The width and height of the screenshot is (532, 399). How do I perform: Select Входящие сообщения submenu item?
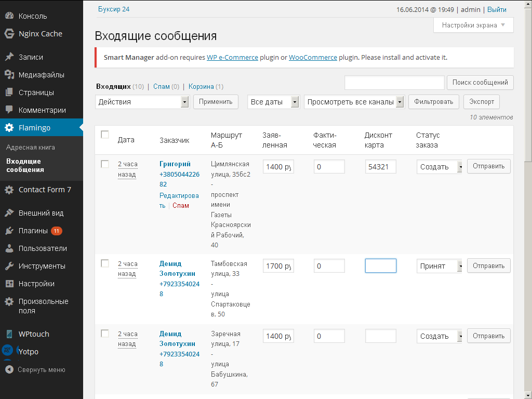tap(25, 166)
